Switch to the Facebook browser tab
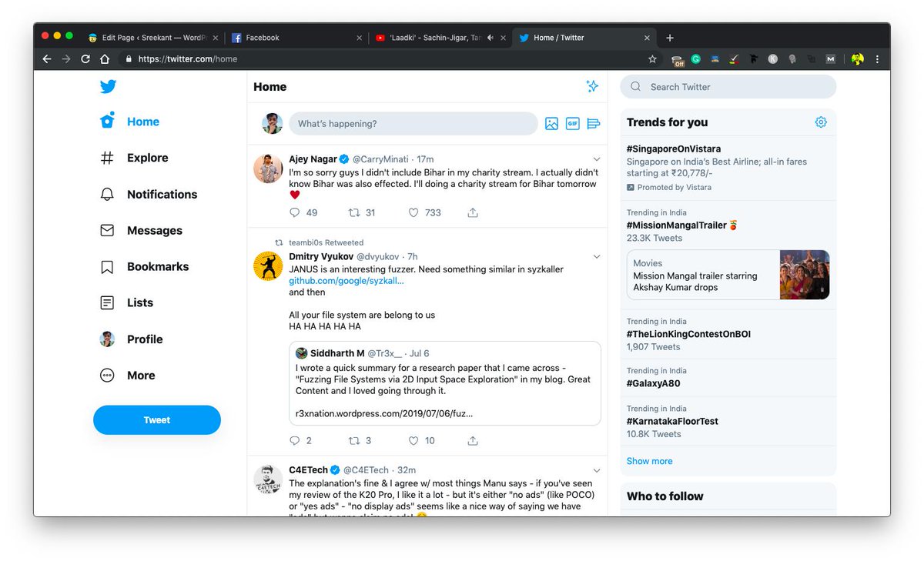Viewport: 924px width, 561px height. coord(296,38)
